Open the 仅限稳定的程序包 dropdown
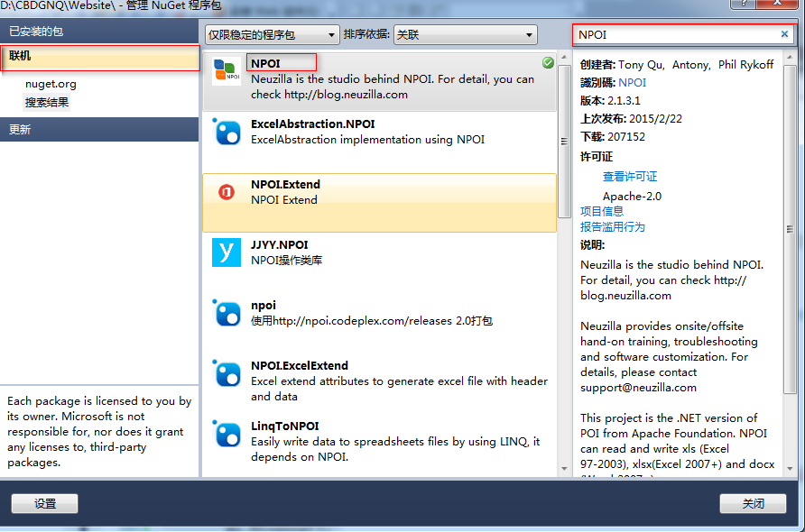 273,35
